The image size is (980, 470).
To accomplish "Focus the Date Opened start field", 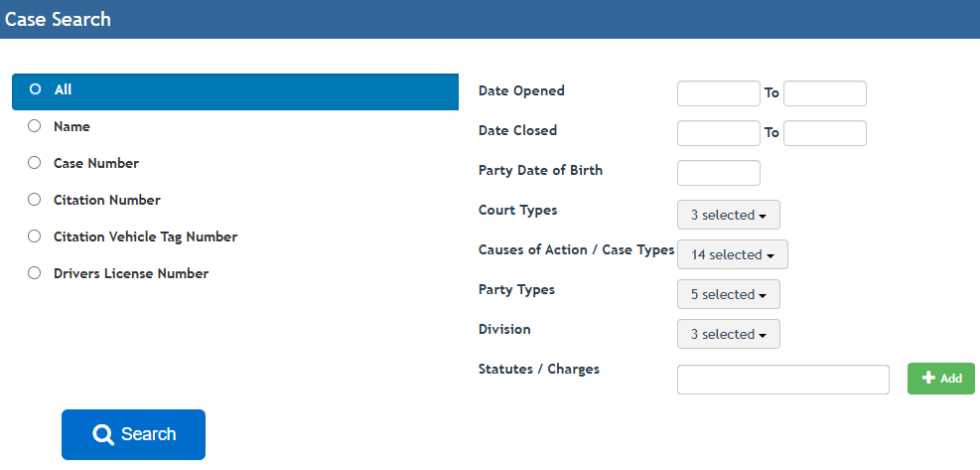I will coord(719,93).
